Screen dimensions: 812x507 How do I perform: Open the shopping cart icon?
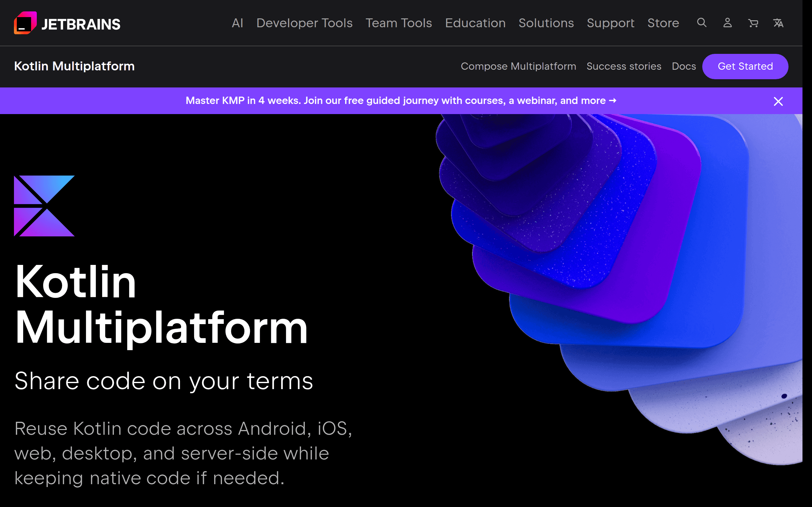pyautogui.click(x=753, y=23)
